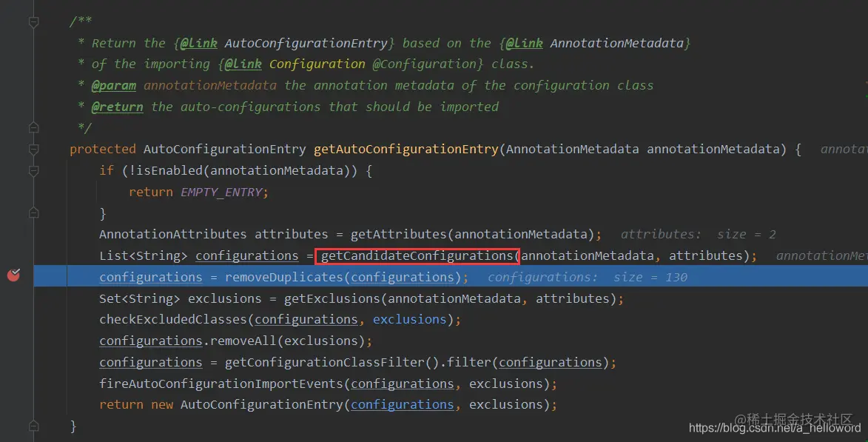Click the inline hint 'configurations: size = 130'

tap(588, 277)
